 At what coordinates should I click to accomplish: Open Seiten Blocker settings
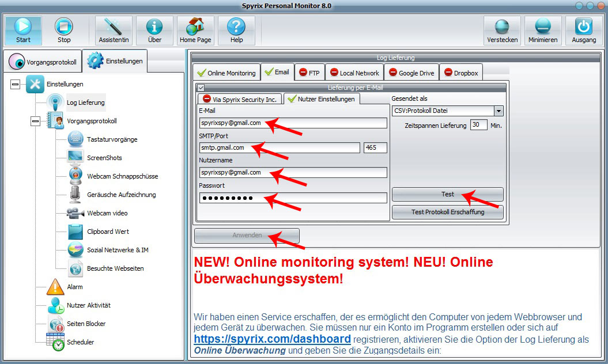coord(86,324)
